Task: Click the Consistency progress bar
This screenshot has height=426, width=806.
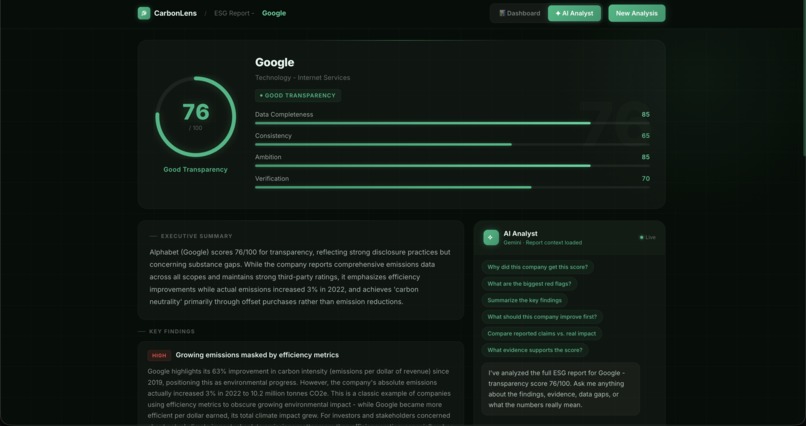Action: pyautogui.click(x=452, y=144)
